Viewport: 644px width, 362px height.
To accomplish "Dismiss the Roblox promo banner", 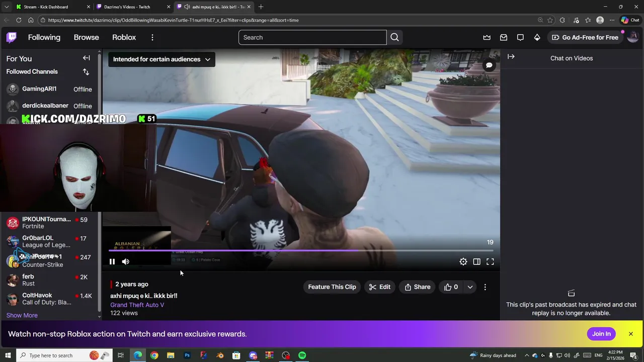I will click(x=630, y=334).
